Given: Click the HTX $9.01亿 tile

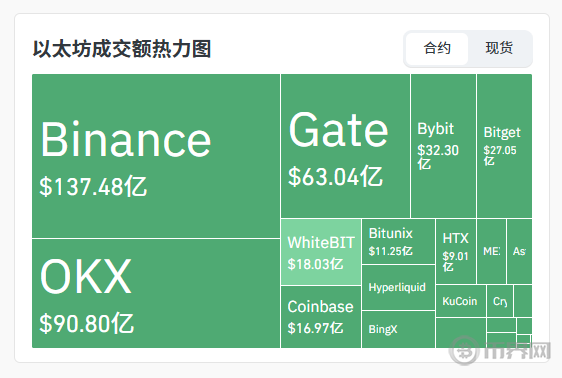Looking at the screenshot, I should point(456,251).
